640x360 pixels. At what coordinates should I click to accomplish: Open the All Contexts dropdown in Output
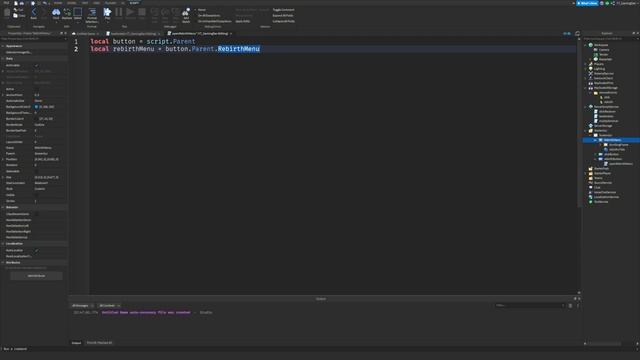109,305
